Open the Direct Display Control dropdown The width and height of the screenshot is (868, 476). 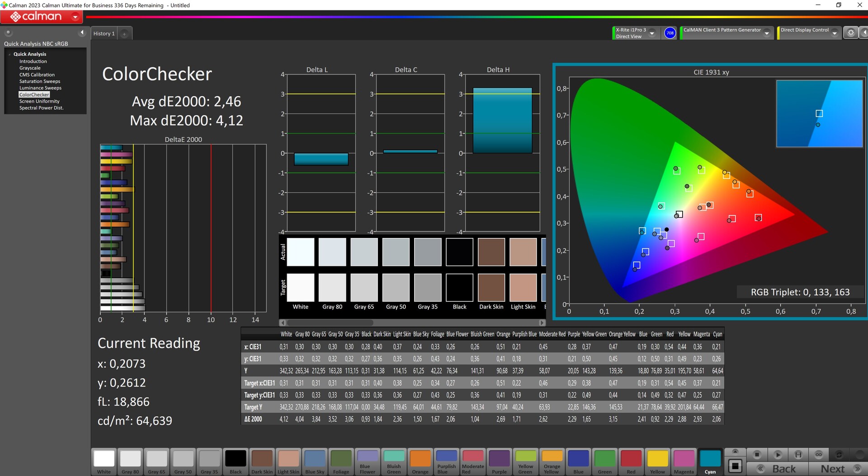(x=835, y=33)
